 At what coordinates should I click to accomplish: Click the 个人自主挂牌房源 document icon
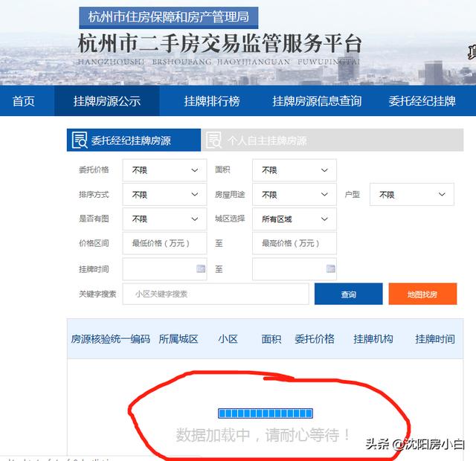214,140
